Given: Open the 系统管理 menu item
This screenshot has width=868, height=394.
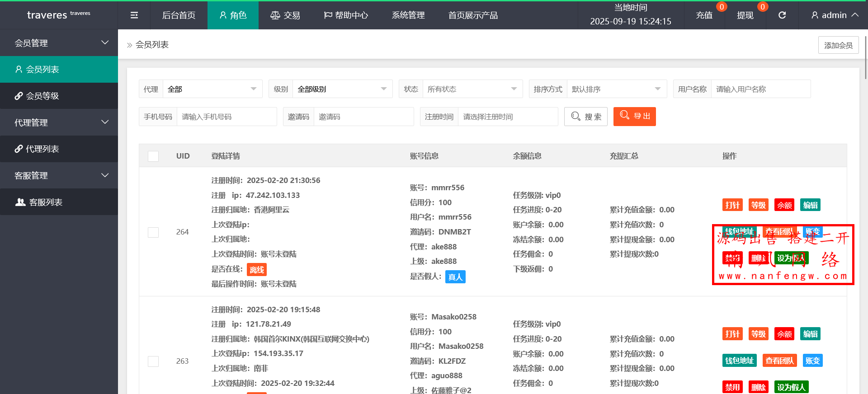Looking at the screenshot, I should click(408, 15).
